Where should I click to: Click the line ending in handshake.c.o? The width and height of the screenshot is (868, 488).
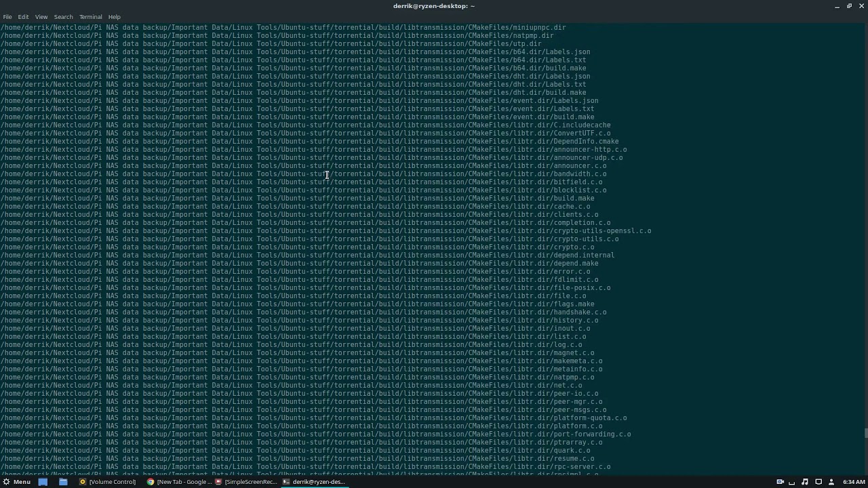(303, 312)
